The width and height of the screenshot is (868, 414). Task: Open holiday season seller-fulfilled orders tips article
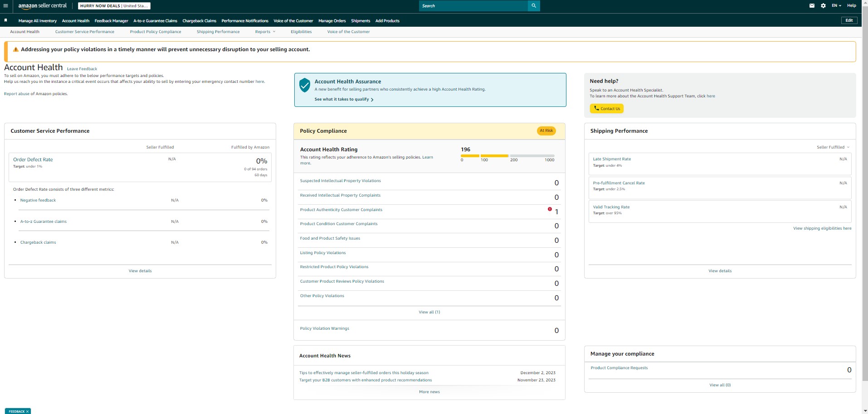pos(364,373)
